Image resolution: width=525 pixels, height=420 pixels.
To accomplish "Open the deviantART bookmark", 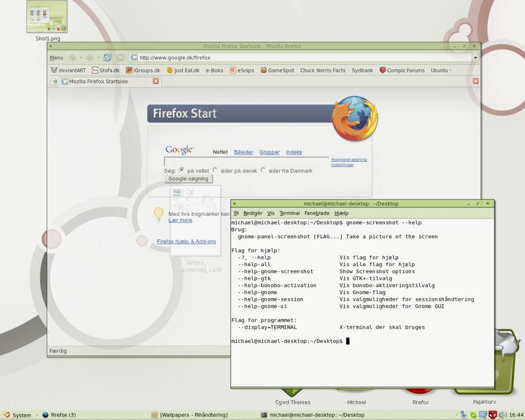I will click(x=68, y=70).
